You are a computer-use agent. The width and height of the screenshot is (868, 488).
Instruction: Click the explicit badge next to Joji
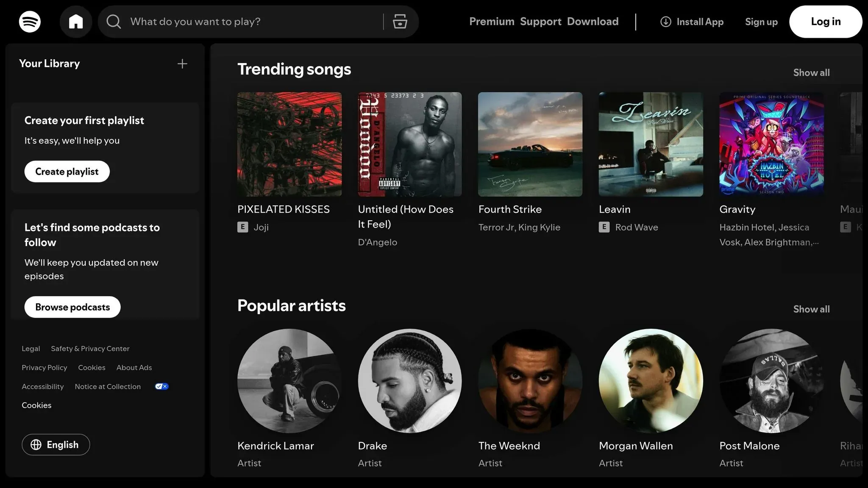243,227
